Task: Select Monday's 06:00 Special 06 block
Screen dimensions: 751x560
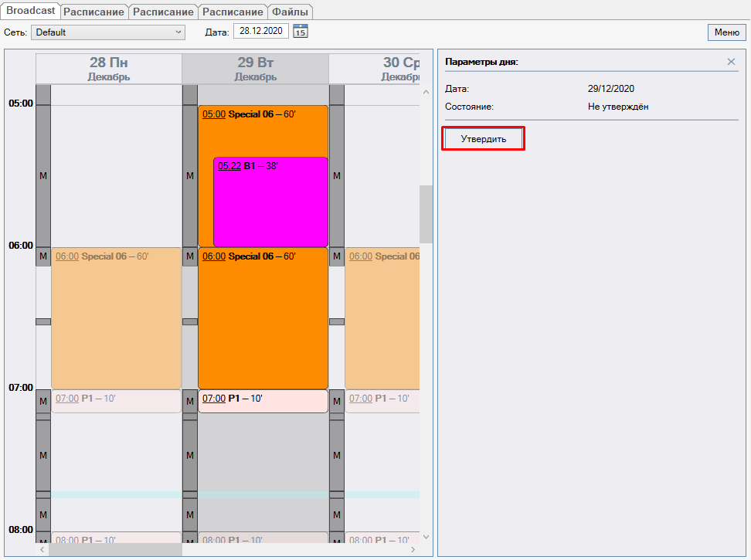Action: (x=117, y=318)
